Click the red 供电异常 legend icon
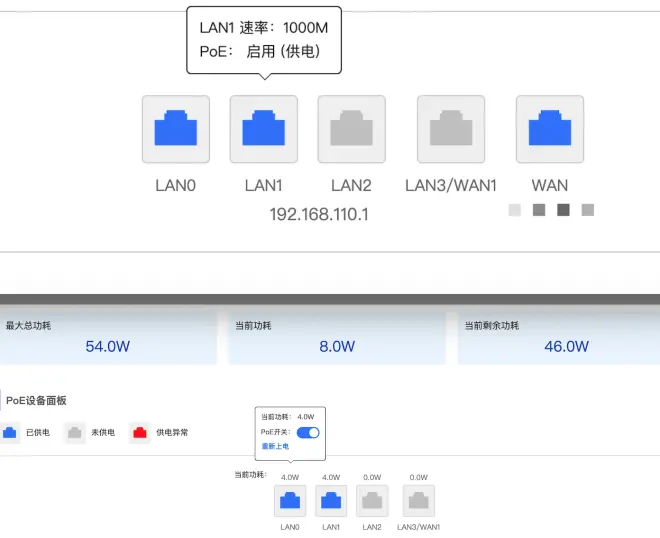 (139, 433)
